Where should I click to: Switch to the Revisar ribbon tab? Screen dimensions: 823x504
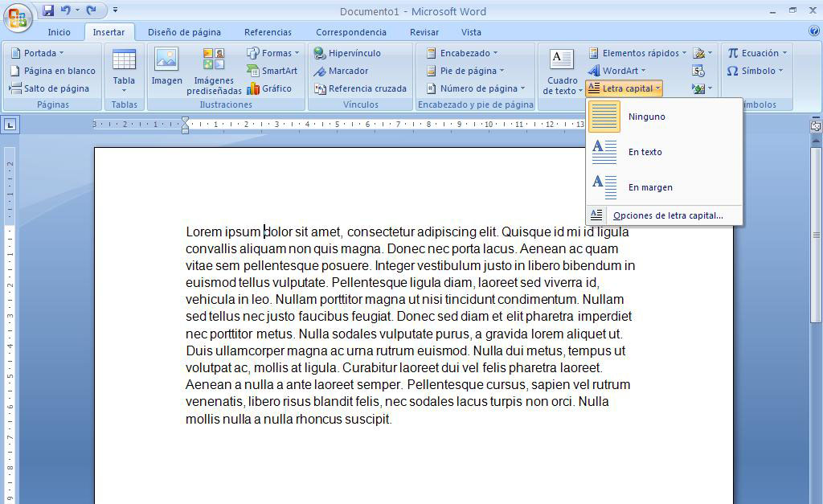click(x=424, y=32)
